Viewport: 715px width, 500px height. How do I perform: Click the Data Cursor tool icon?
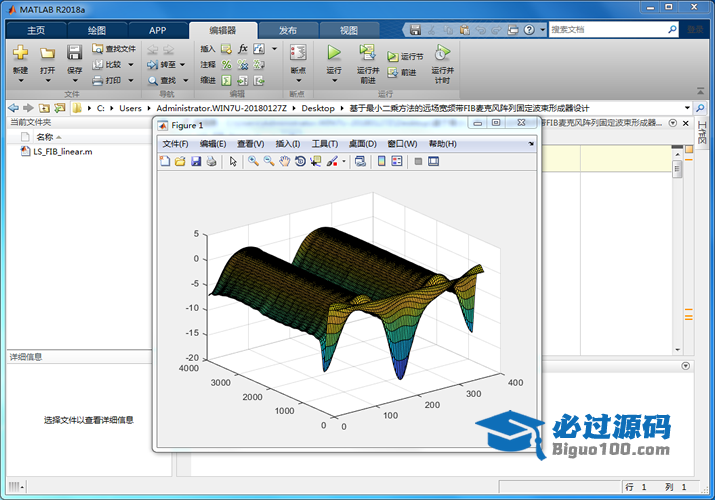point(315,161)
